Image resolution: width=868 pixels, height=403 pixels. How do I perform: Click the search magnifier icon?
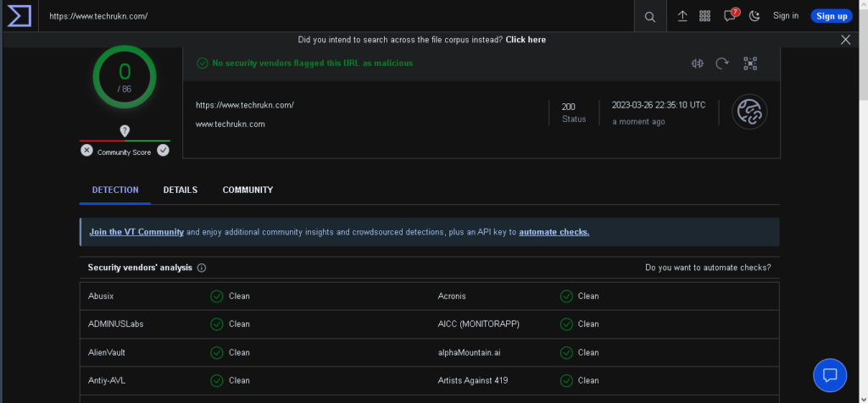650,17
